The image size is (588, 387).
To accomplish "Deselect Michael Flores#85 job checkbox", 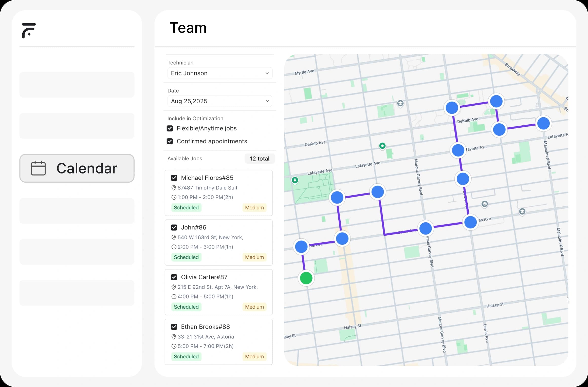I will (174, 178).
